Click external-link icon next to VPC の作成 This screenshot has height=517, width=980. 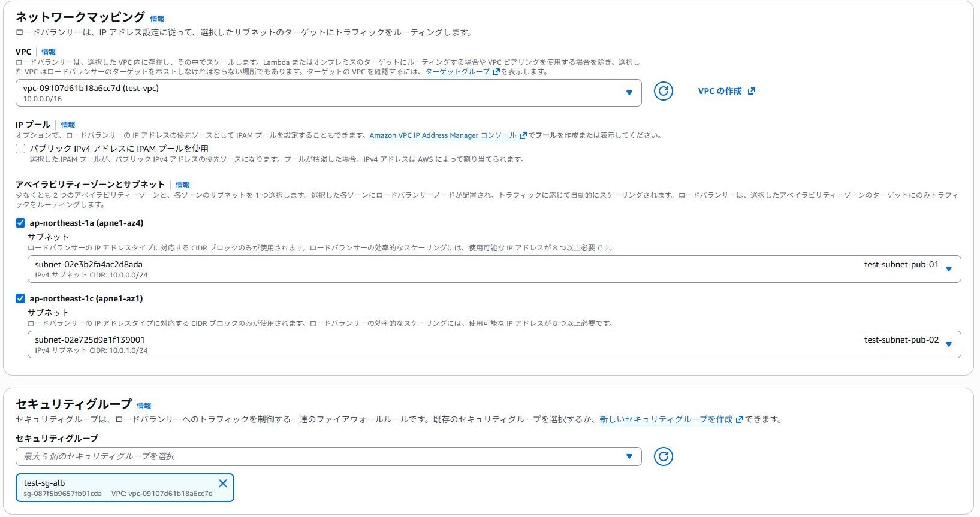click(752, 92)
